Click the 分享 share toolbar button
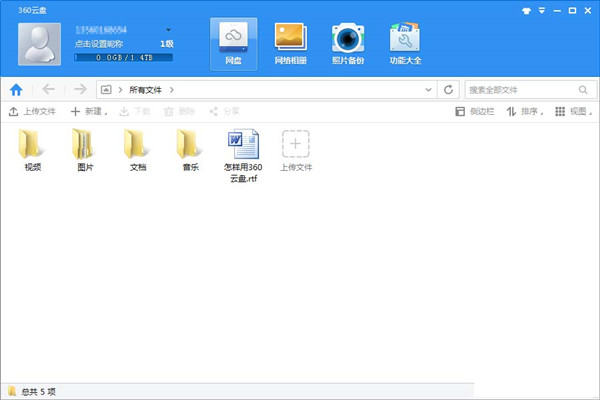600x400 pixels. (x=224, y=111)
